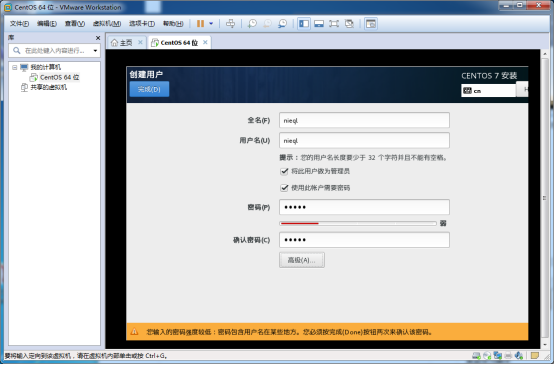Click the warning triangle icon in orange bar
This screenshot has width=554, height=365.
pos(134,331)
